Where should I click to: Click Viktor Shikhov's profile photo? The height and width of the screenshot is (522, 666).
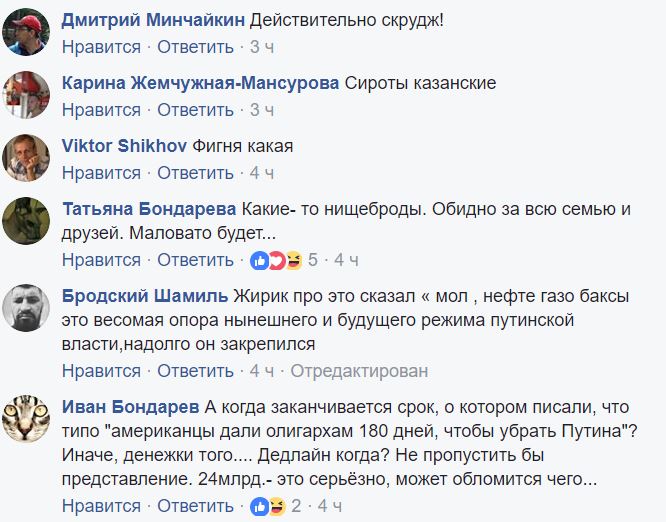(26, 156)
